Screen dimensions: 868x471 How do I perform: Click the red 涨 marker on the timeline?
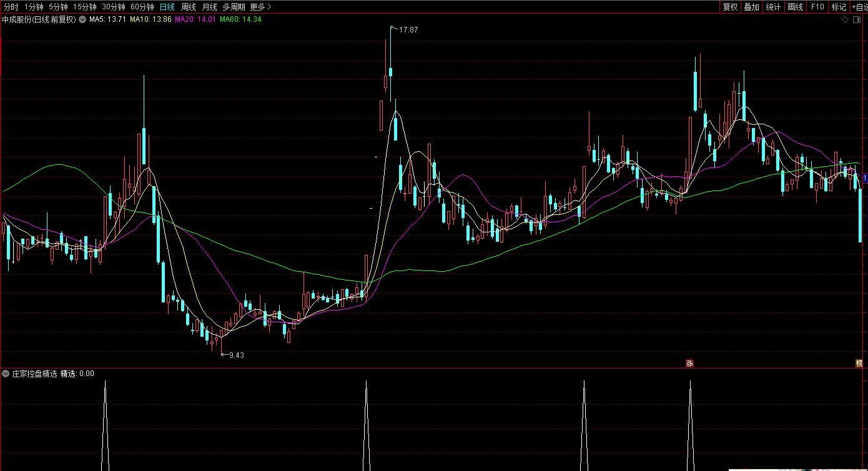[690, 364]
